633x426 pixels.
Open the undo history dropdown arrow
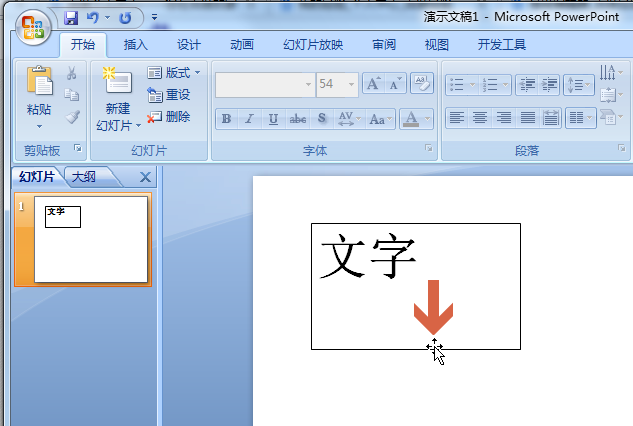(x=107, y=18)
